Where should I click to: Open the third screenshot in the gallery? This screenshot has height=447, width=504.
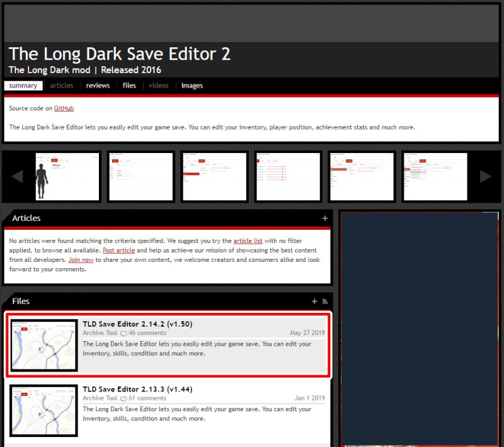(214, 176)
